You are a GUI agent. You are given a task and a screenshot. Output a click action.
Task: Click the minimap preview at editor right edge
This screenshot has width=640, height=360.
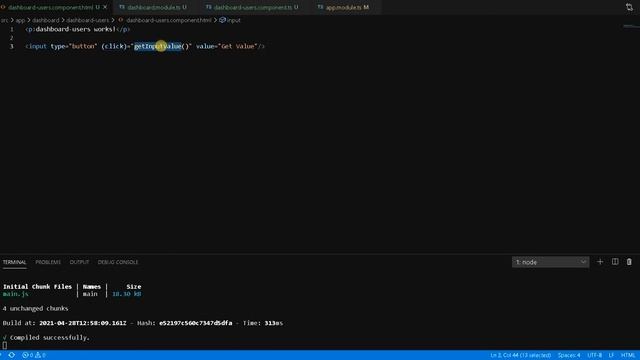pyautogui.click(x=631, y=27)
